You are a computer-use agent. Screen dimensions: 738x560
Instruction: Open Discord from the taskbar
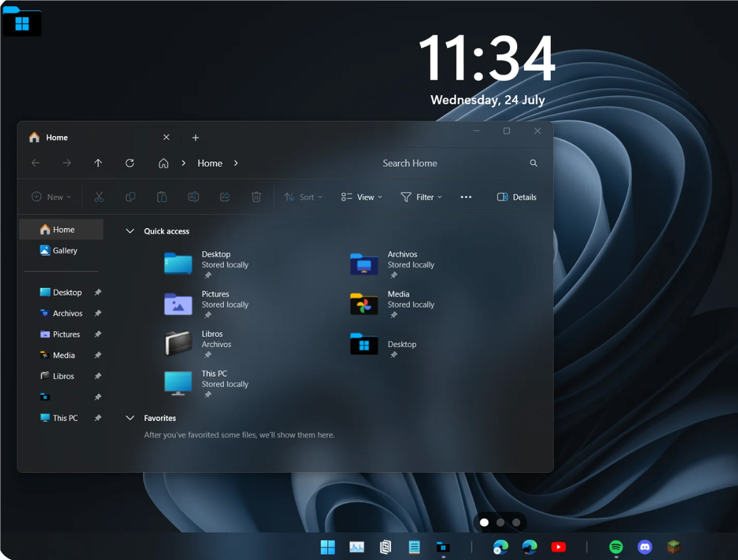point(645,547)
